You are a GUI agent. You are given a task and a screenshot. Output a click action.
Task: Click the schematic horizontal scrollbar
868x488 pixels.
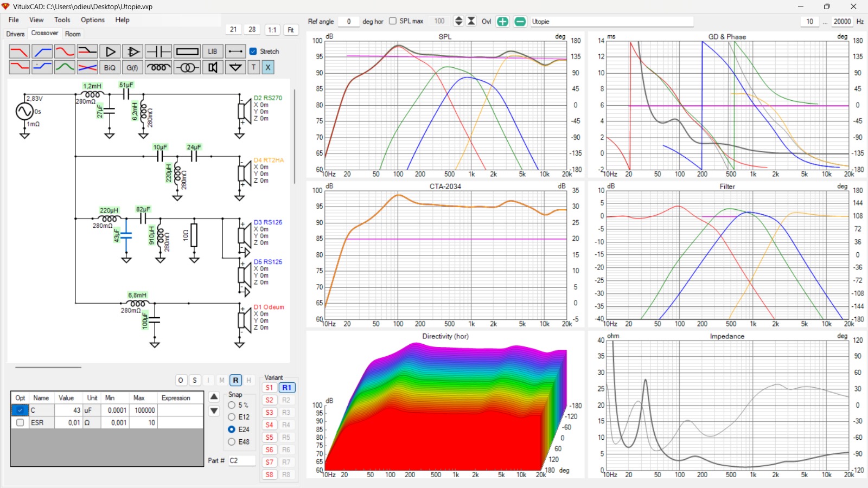coord(48,367)
